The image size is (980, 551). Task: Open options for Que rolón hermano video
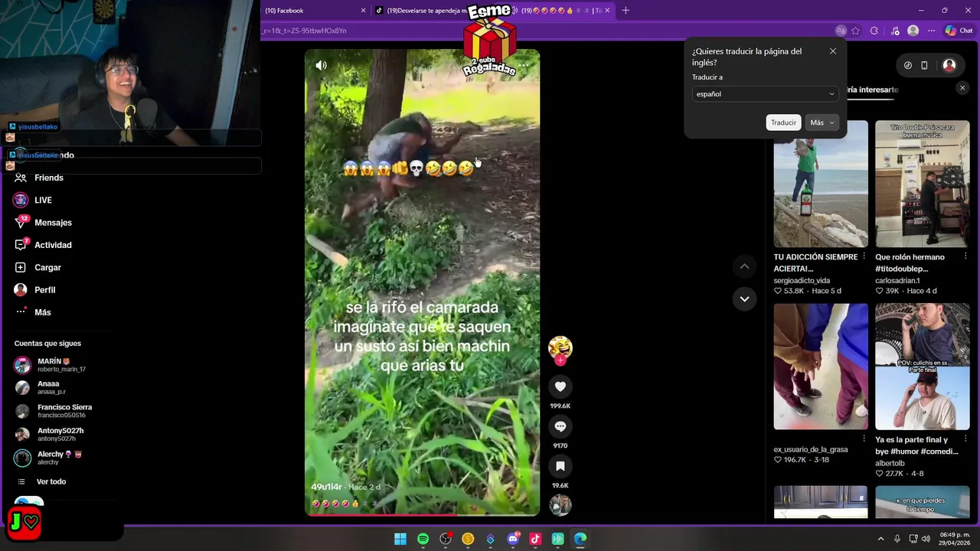(965, 256)
